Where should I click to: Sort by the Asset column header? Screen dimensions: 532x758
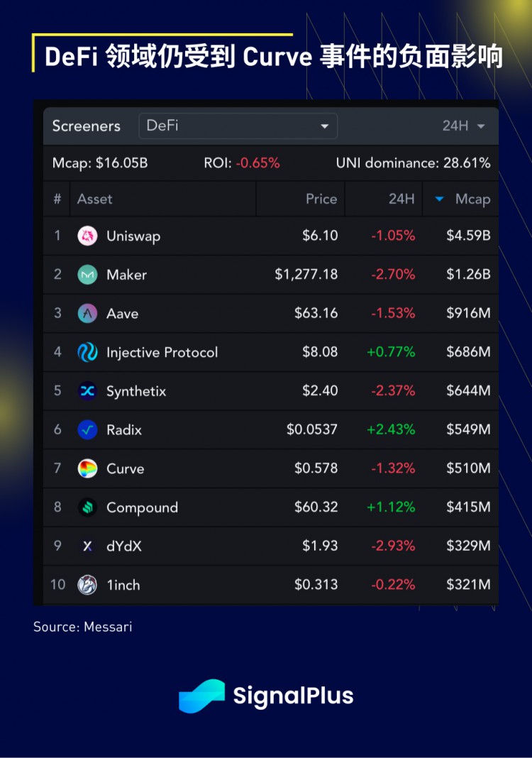(95, 199)
